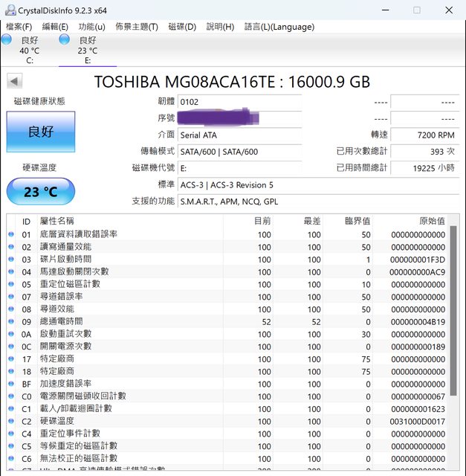
Task: Click status dot of attribute 09
Action: [11, 321]
